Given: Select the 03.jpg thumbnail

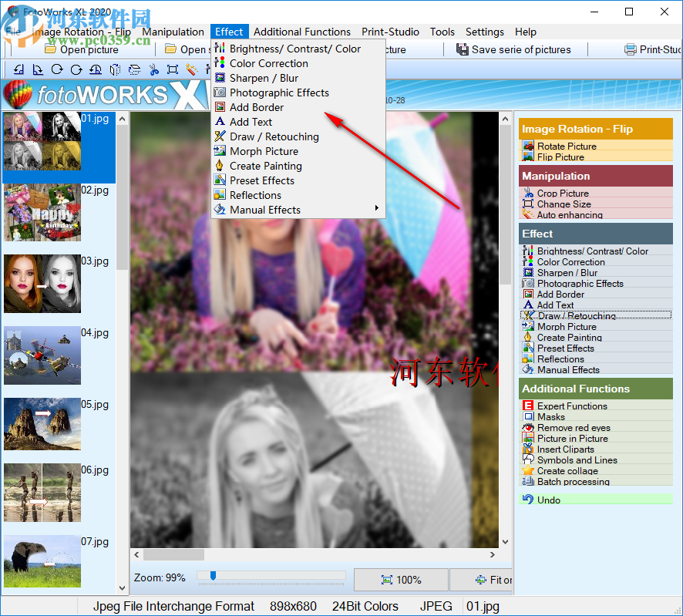Looking at the screenshot, I should 42,285.
